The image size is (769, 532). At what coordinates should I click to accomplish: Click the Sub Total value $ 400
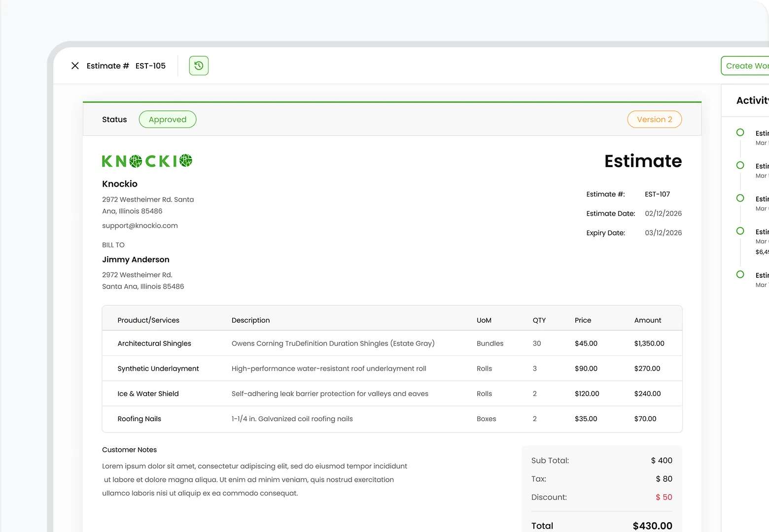point(662,461)
